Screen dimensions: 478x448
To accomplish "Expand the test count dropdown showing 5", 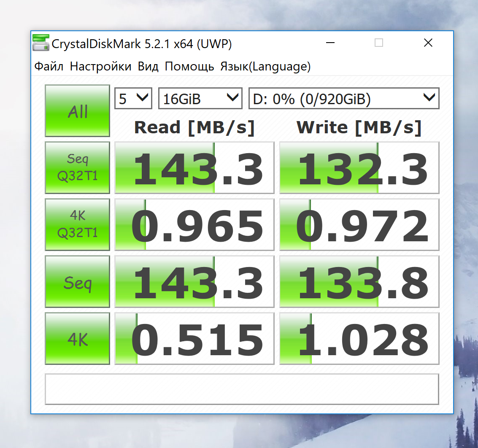I will coord(133,98).
